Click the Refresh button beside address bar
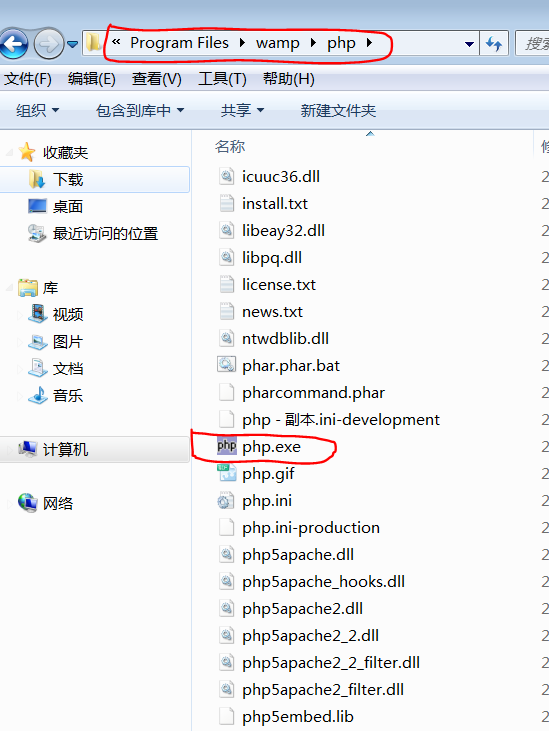Image resolution: width=549 pixels, height=731 pixels. pos(494,44)
